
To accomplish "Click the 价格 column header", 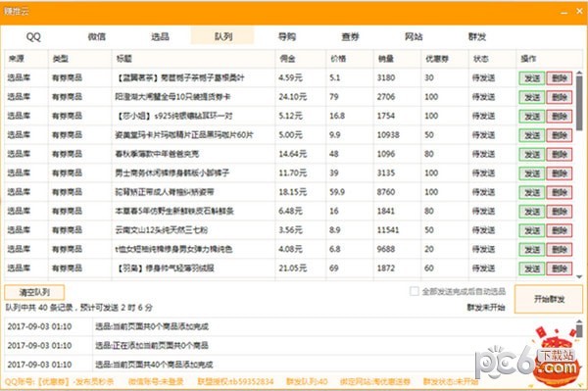I will pyautogui.click(x=350, y=59).
